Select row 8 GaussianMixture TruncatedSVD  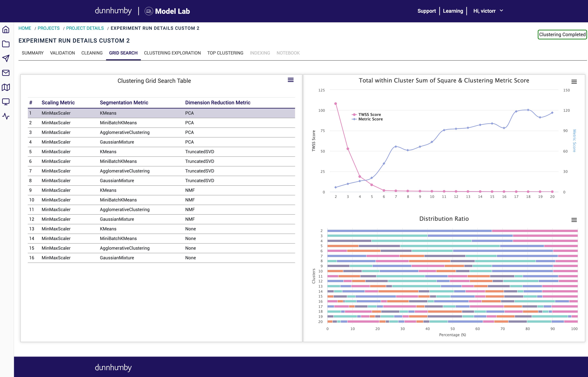click(161, 181)
